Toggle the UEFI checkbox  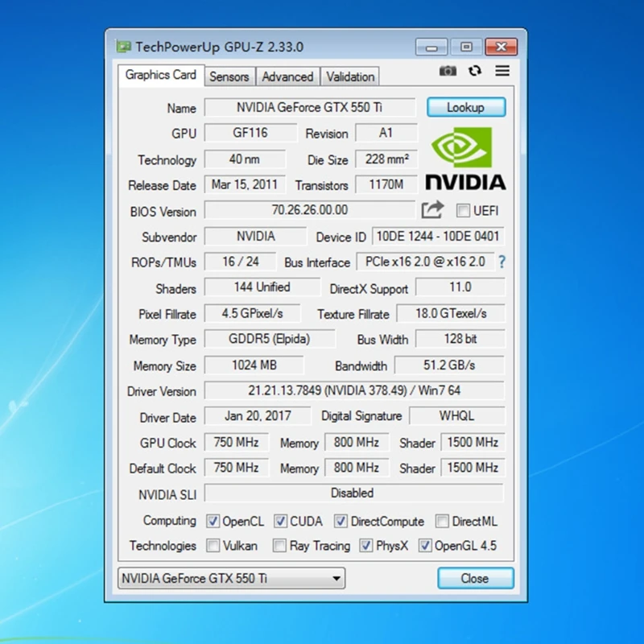tap(463, 211)
